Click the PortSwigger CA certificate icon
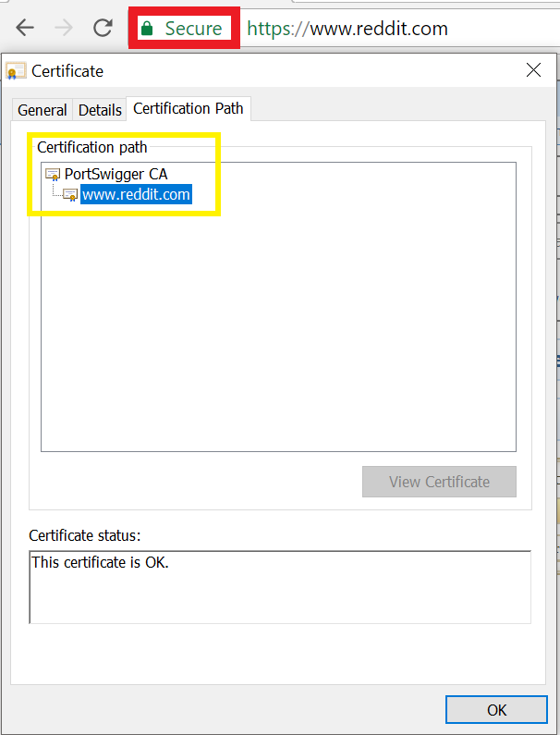560x735 pixels. 53,175
